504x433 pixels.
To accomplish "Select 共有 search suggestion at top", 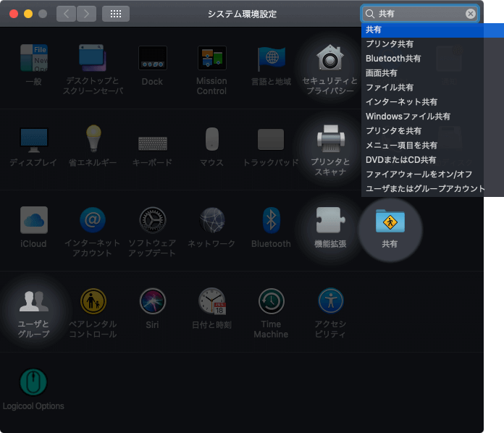I will click(432, 30).
